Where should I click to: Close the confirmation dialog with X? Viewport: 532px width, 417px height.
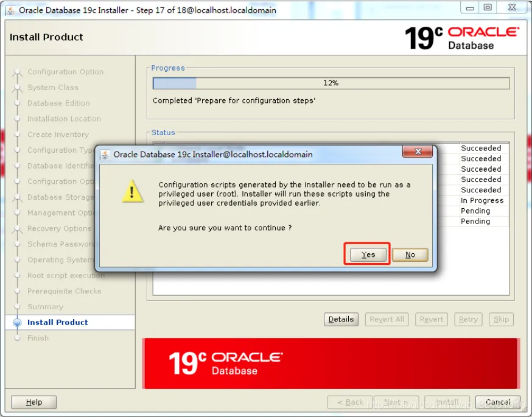tap(418, 152)
